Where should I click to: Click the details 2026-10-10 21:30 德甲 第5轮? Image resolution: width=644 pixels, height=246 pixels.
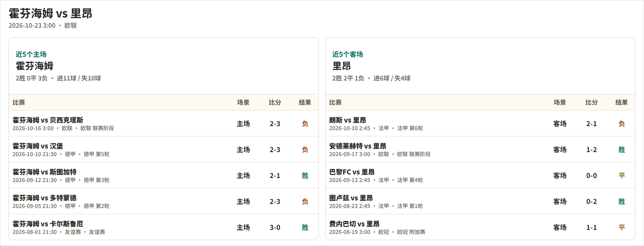(61, 154)
